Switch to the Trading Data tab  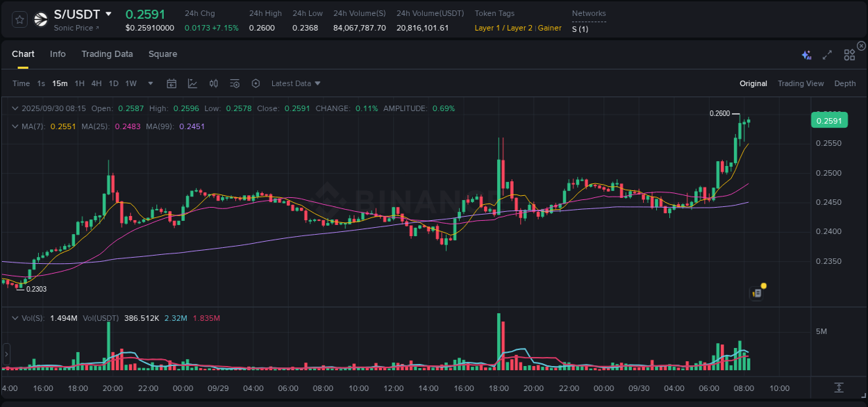point(107,53)
